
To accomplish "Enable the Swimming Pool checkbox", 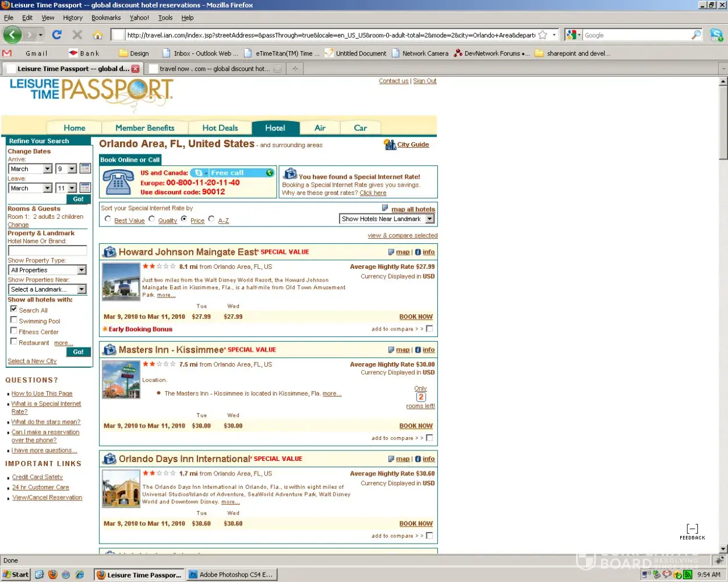I will [x=13, y=320].
